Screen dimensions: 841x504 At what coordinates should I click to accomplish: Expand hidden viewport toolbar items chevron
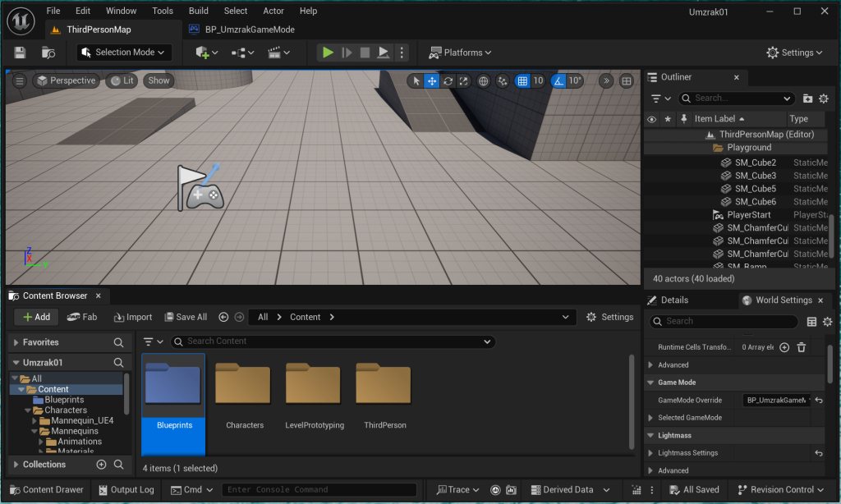pyautogui.click(x=606, y=80)
